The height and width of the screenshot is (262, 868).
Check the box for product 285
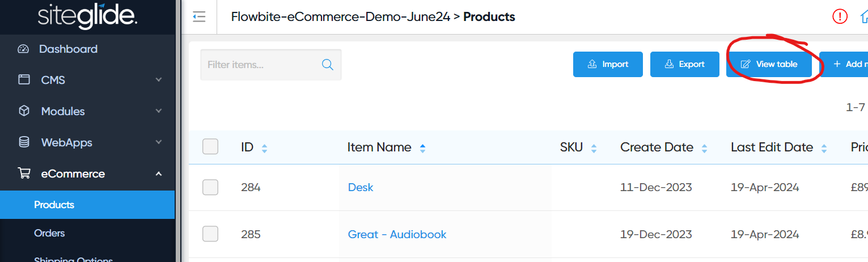(x=210, y=234)
